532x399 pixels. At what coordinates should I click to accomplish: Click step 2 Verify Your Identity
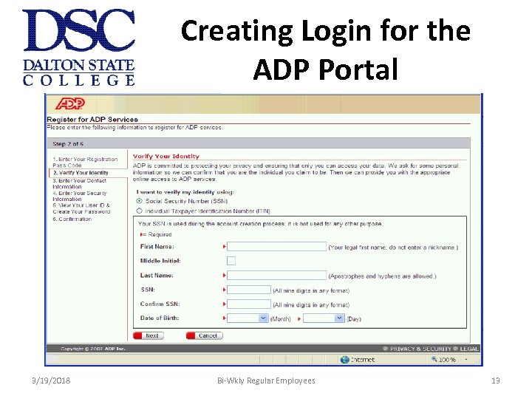coord(81,173)
